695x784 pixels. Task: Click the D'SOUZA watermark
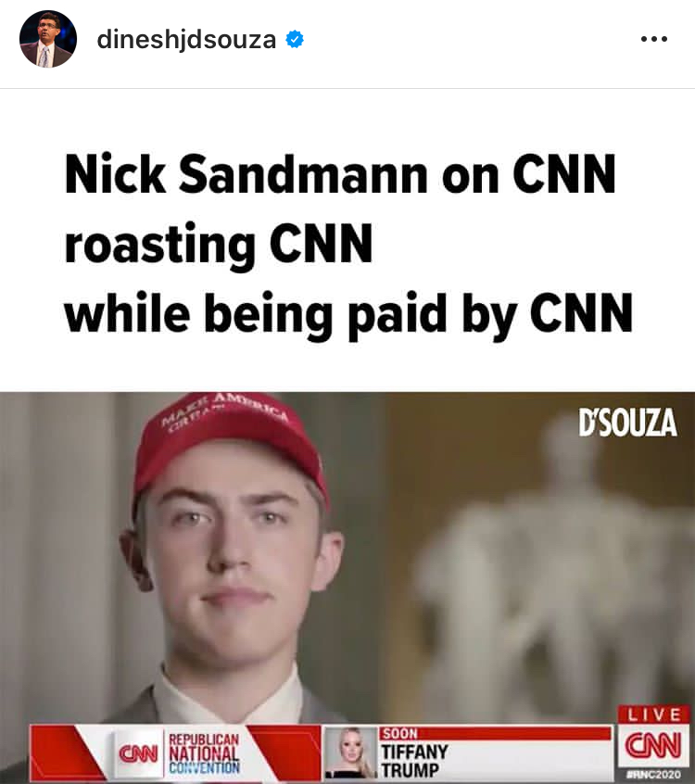pos(628,423)
